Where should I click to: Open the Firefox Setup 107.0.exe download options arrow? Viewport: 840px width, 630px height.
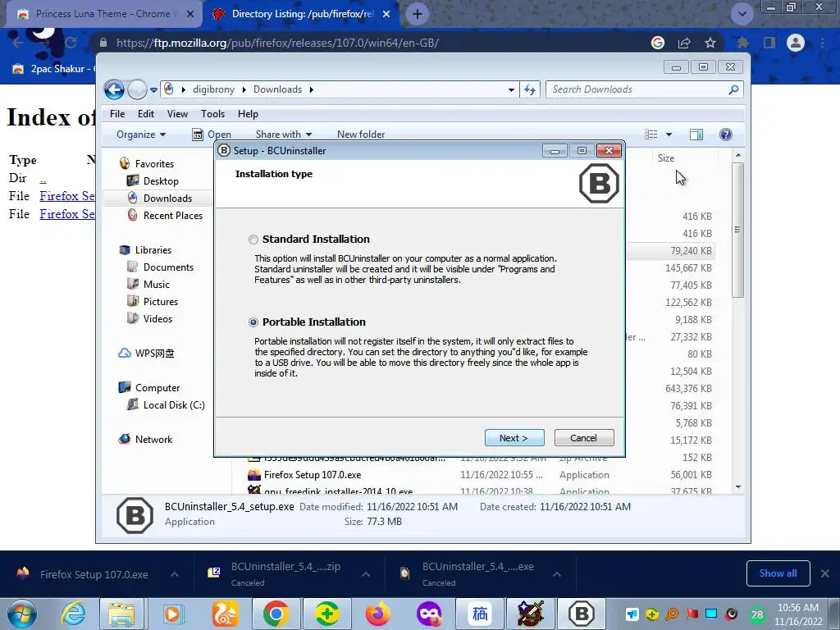(x=175, y=574)
